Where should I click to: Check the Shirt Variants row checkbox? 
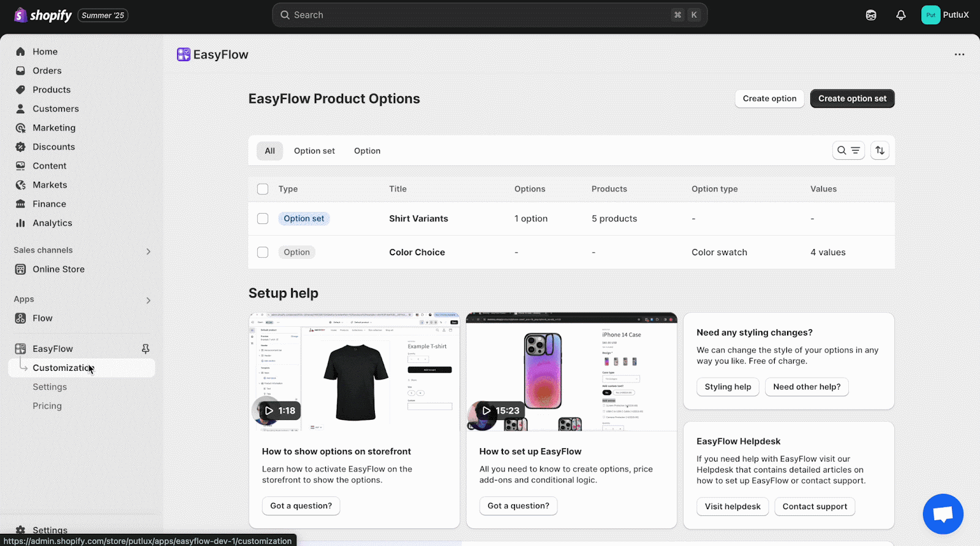[x=263, y=219]
